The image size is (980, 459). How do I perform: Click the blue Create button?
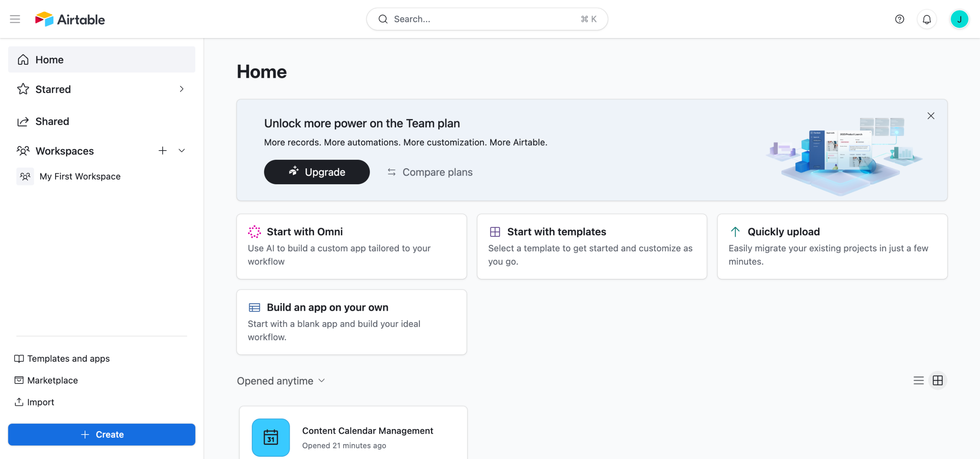click(101, 434)
